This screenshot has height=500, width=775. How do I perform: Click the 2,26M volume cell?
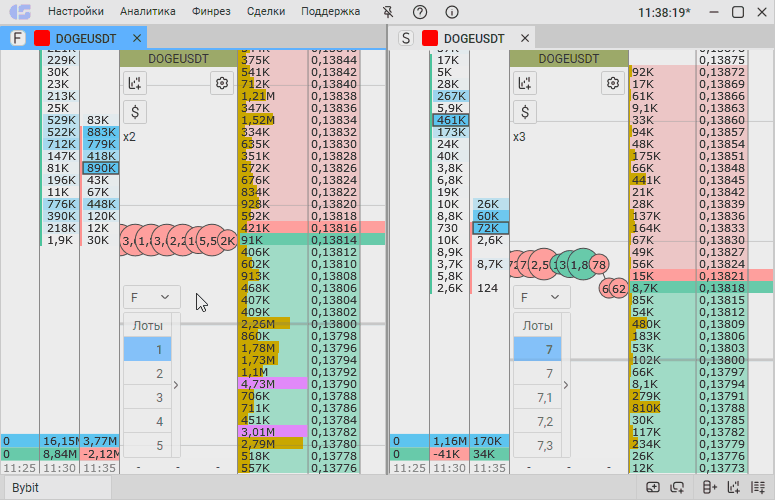[273, 324]
